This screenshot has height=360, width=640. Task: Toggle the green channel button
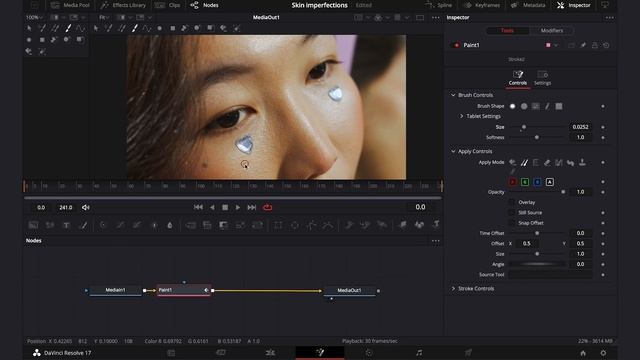click(x=525, y=182)
